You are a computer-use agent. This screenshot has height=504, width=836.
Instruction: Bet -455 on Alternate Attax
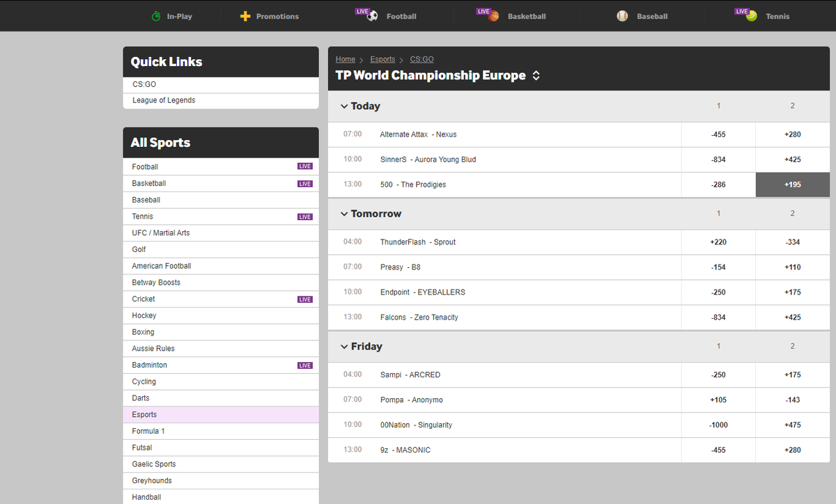(x=718, y=134)
